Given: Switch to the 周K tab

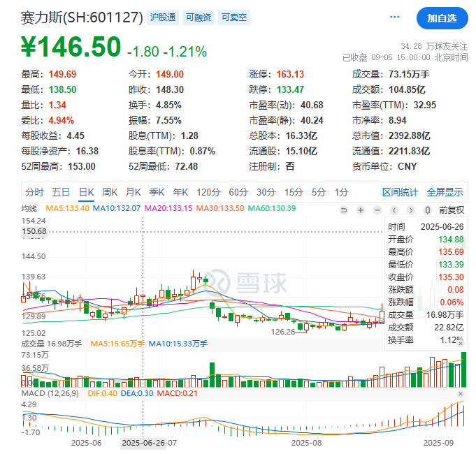Looking at the screenshot, I should pyautogui.click(x=110, y=192).
